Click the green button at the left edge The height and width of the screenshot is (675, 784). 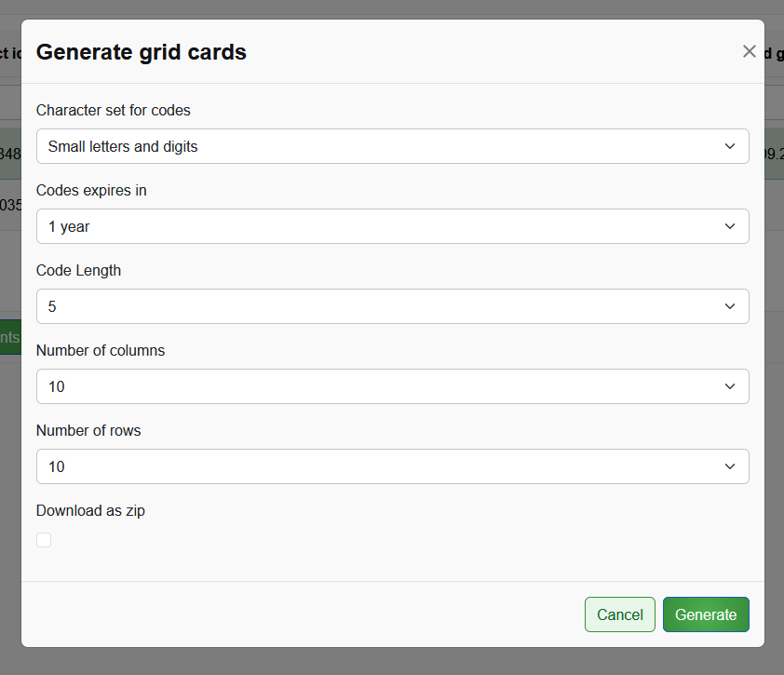(7, 337)
